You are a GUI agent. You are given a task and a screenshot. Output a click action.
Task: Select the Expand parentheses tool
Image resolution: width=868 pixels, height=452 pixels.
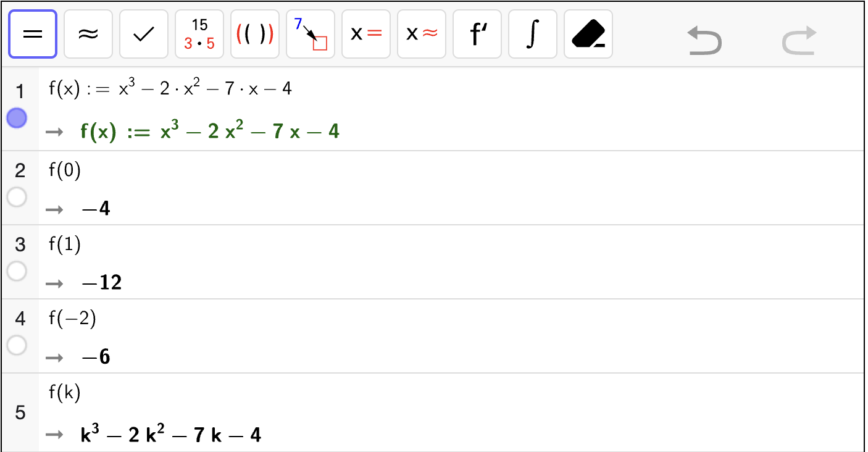pos(255,34)
